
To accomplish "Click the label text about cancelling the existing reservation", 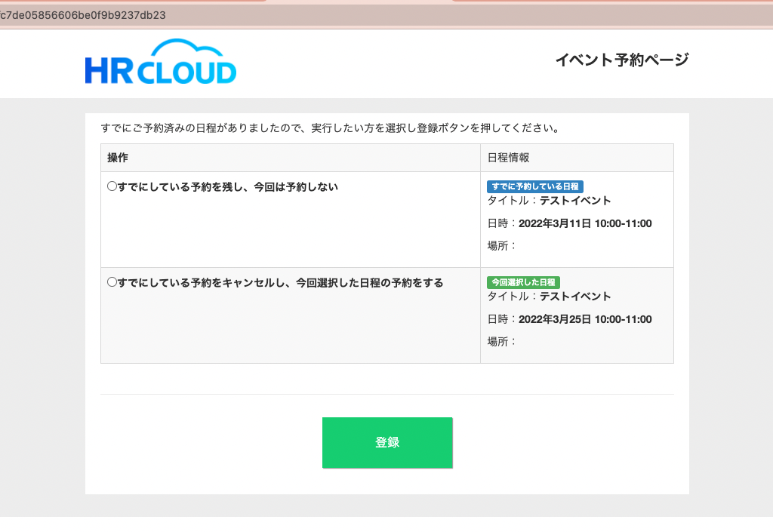I will (x=280, y=282).
